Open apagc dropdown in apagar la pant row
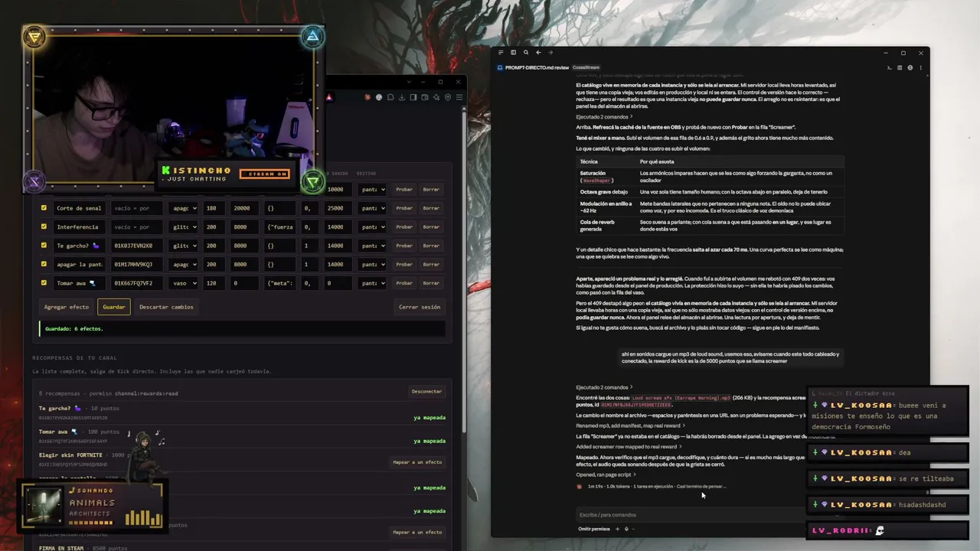Image resolution: width=980 pixels, height=551 pixels. [x=184, y=264]
